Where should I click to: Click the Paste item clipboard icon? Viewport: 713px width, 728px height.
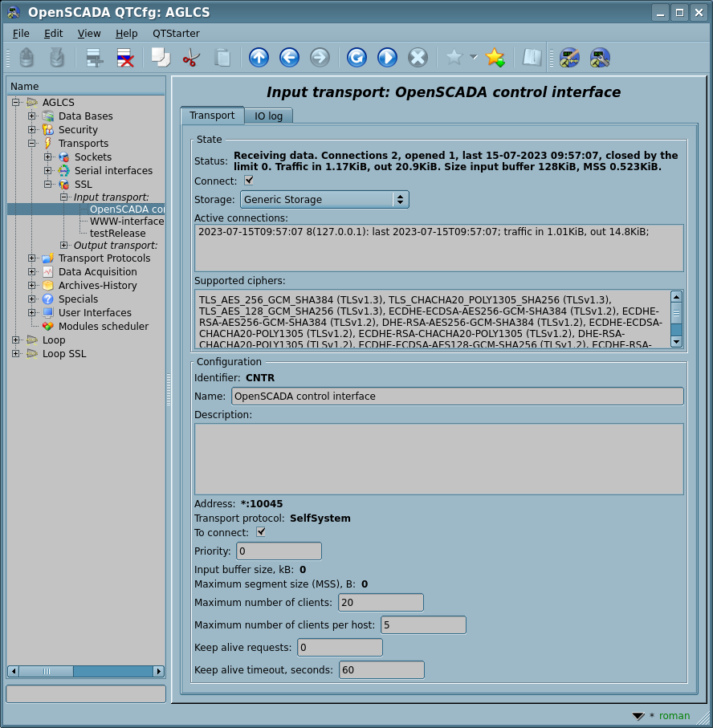[222, 58]
